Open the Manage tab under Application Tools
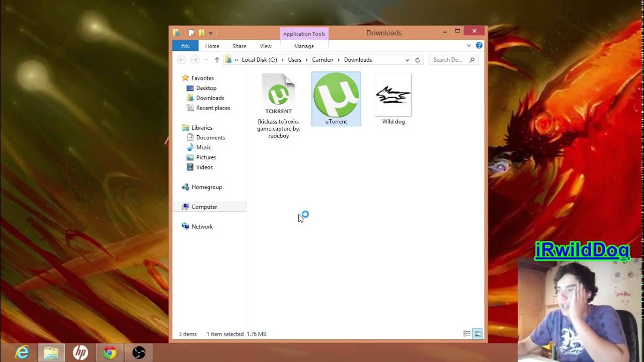 [x=304, y=46]
